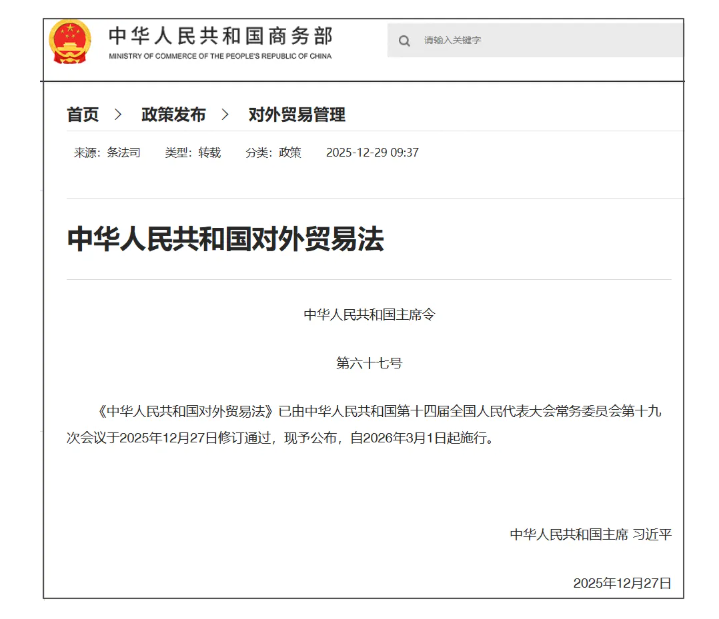Click the centered 中华人民共和国主席令 line
The height and width of the screenshot is (619, 719).
(x=369, y=314)
